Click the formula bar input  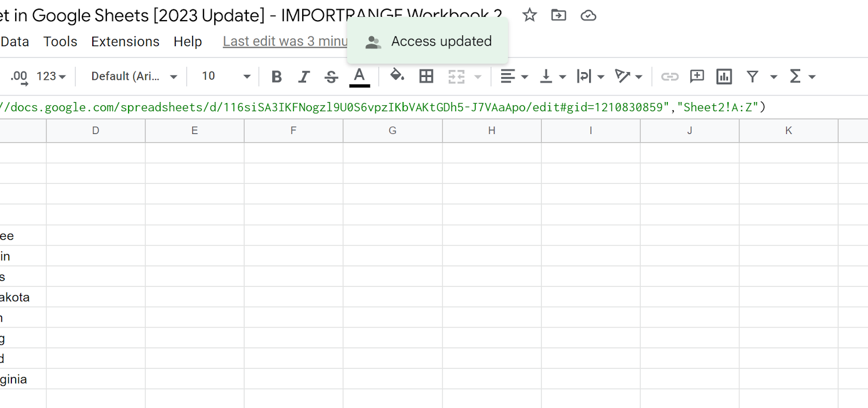434,107
